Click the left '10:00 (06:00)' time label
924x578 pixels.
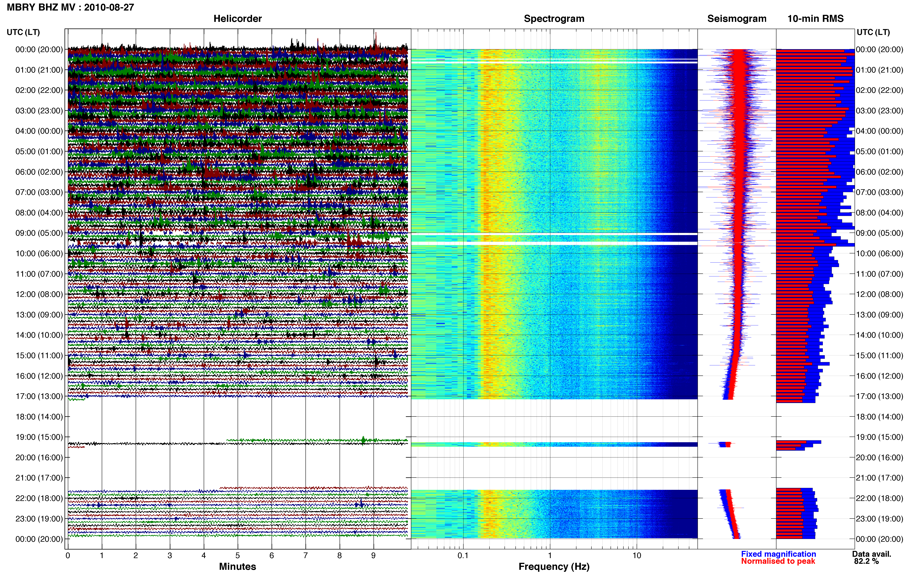tap(39, 253)
